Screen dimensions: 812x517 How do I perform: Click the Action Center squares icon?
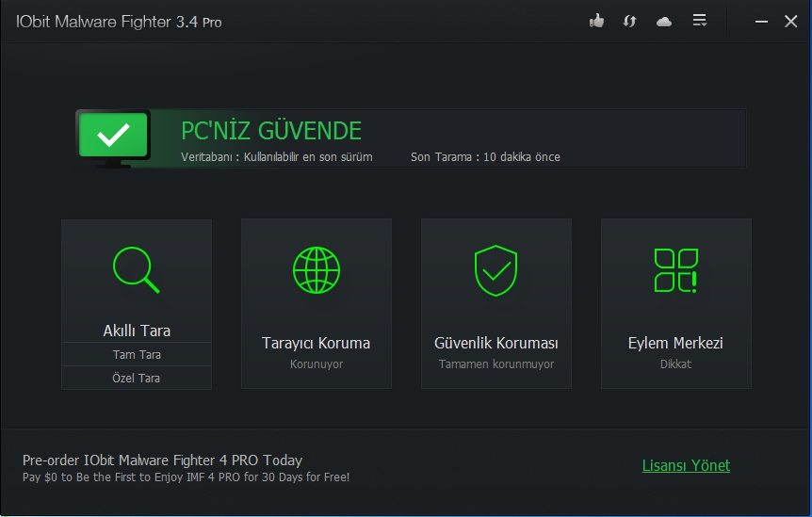(675, 270)
